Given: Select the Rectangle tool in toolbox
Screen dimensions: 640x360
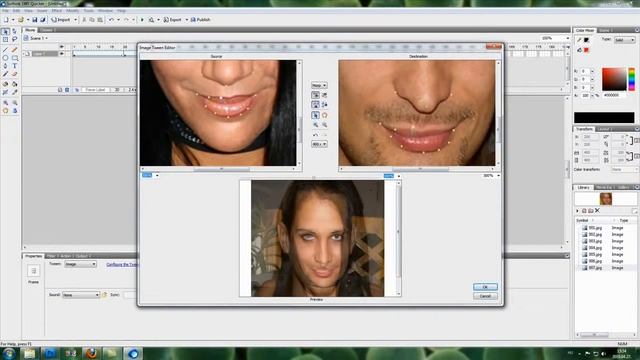Looking at the screenshot, I should point(15,58).
